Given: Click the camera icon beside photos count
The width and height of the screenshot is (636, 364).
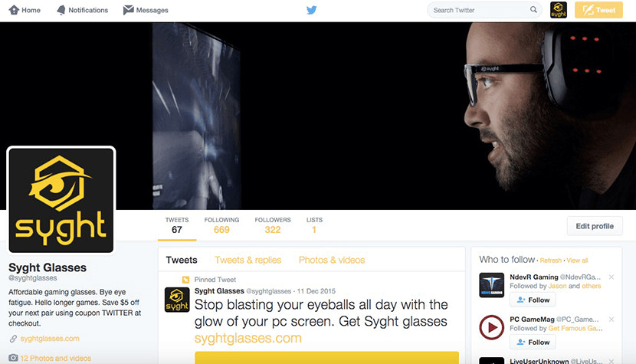Looking at the screenshot, I should click(x=13, y=358).
